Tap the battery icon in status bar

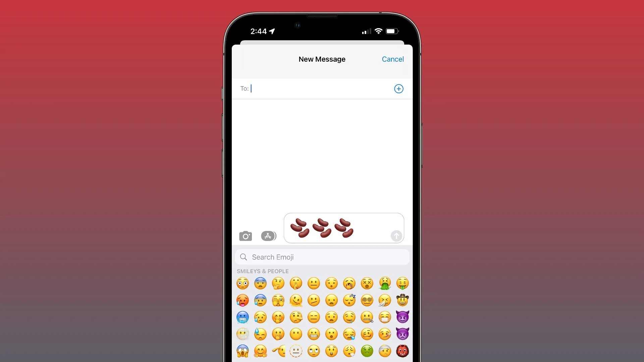click(391, 31)
